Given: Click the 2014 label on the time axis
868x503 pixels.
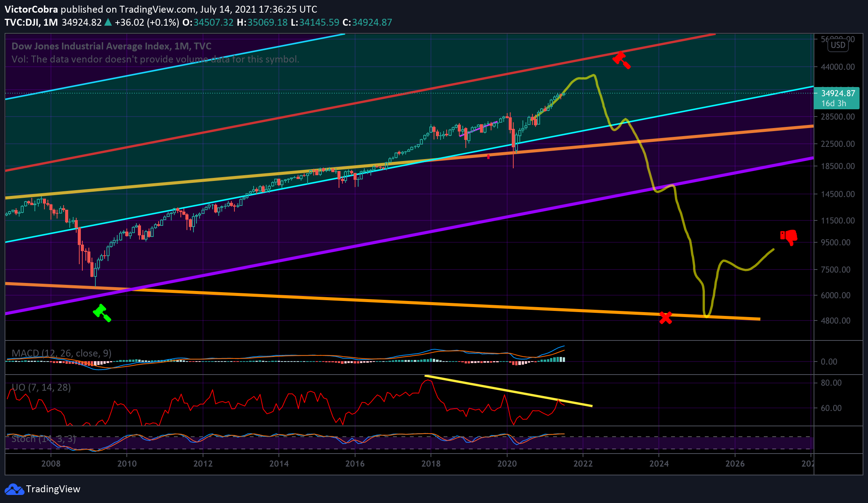Looking at the screenshot, I should [x=279, y=464].
